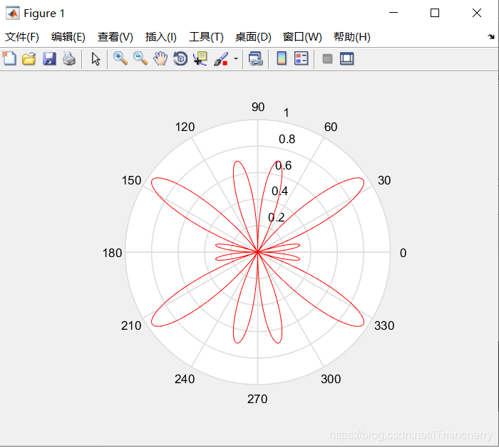The height and width of the screenshot is (448, 499).
Task: Choose the Rotate 3D tool
Action: 180,59
